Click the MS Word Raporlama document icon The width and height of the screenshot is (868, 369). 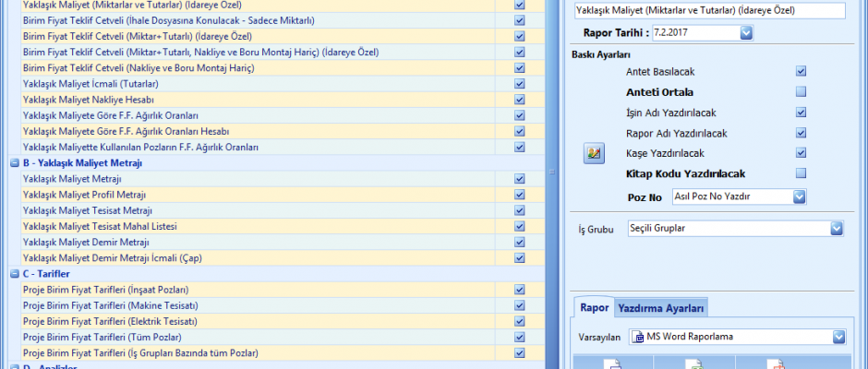tap(638, 337)
